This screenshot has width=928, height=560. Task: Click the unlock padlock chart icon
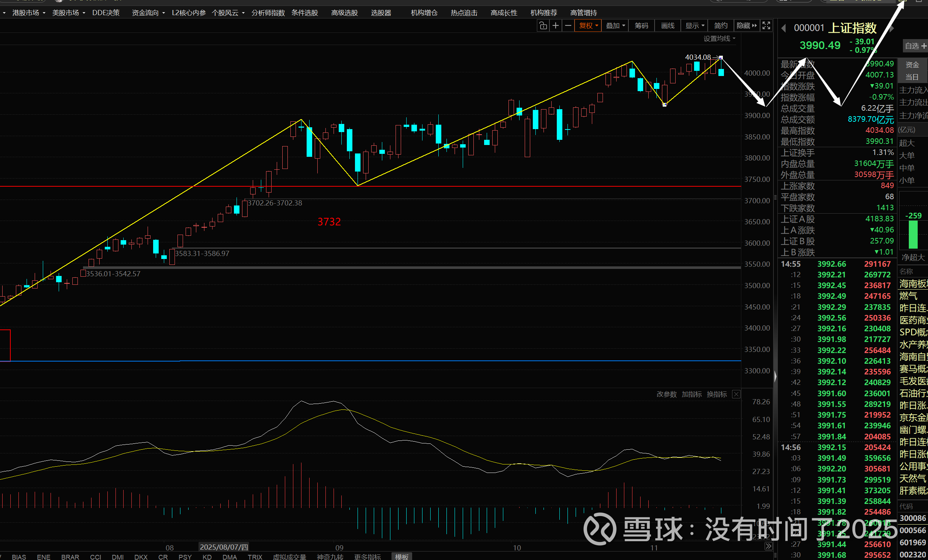[543, 25]
